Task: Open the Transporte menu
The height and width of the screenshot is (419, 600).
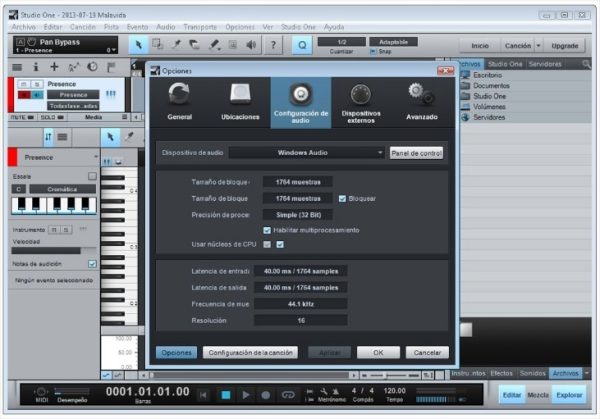Action: click(x=200, y=26)
